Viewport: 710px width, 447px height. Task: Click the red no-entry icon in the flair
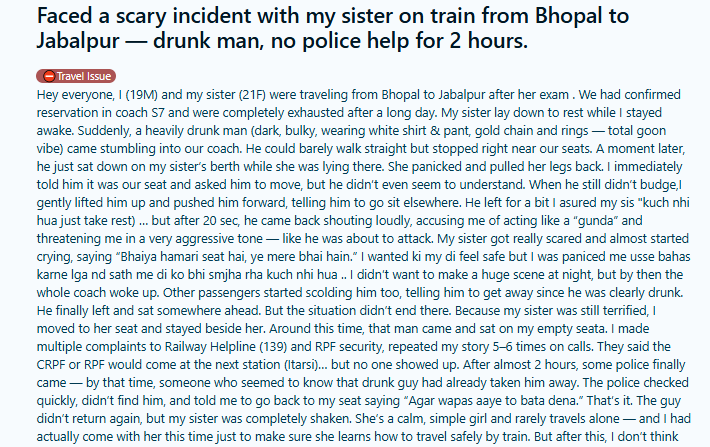pos(47,76)
